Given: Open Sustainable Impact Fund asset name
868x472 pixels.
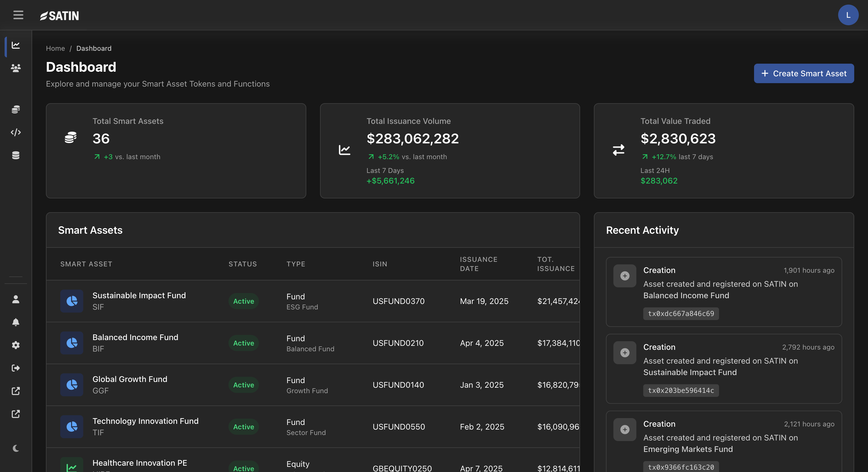Looking at the screenshot, I should pos(139,295).
